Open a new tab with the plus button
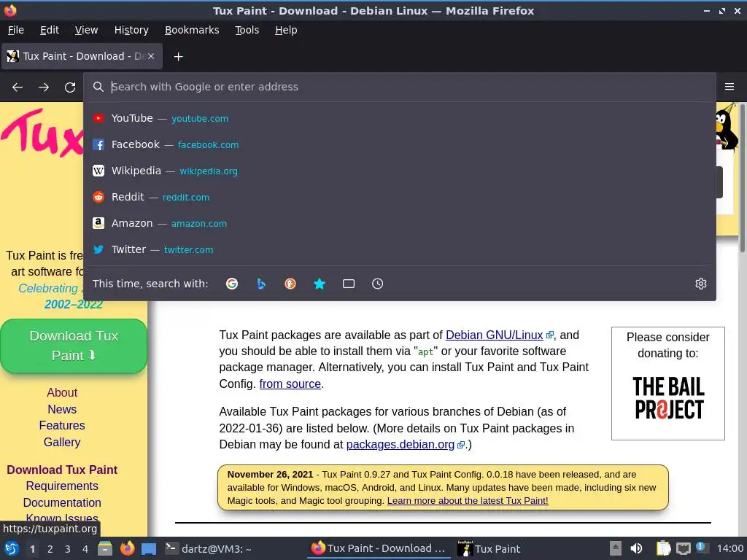 pyautogui.click(x=178, y=57)
